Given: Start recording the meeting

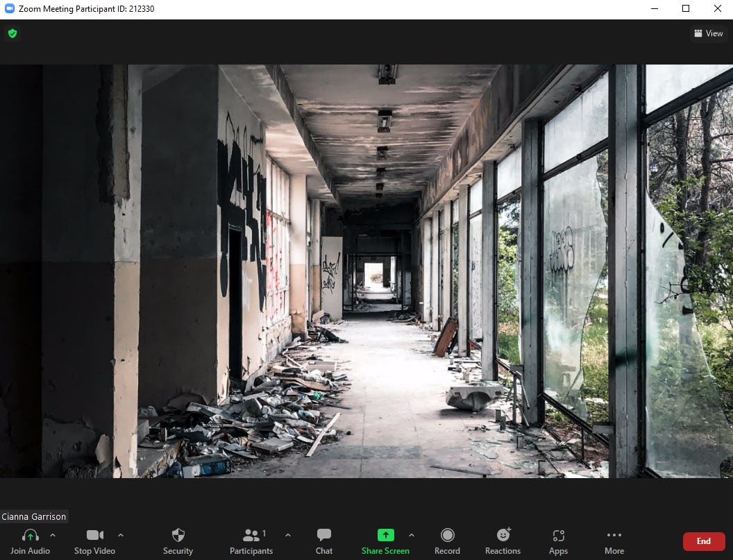Looking at the screenshot, I should (x=447, y=535).
